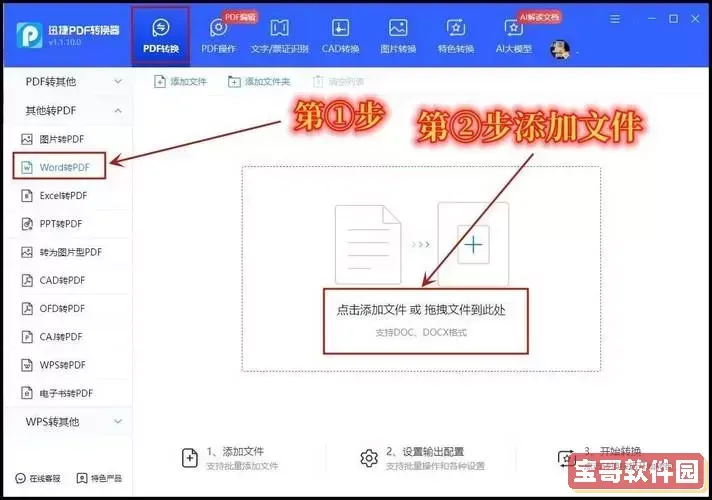The width and height of the screenshot is (712, 500).
Task: Switch to 图片转换 icon in top bar
Action: [398, 28]
